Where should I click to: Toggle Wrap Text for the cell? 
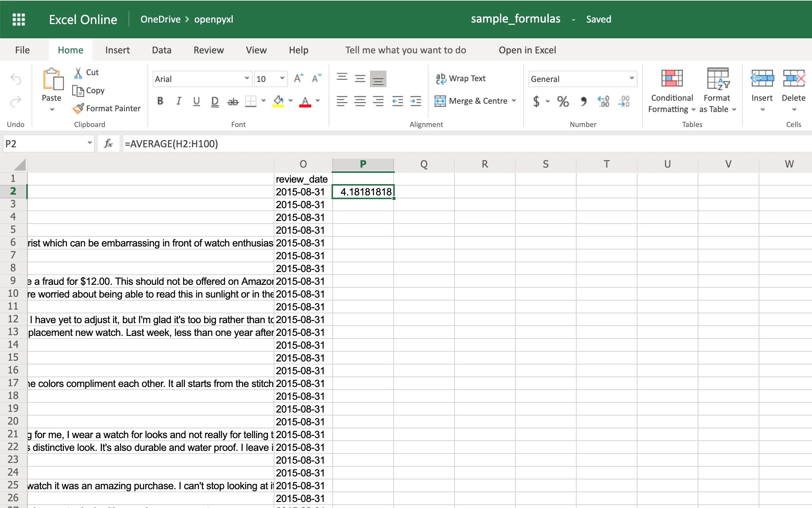[461, 79]
